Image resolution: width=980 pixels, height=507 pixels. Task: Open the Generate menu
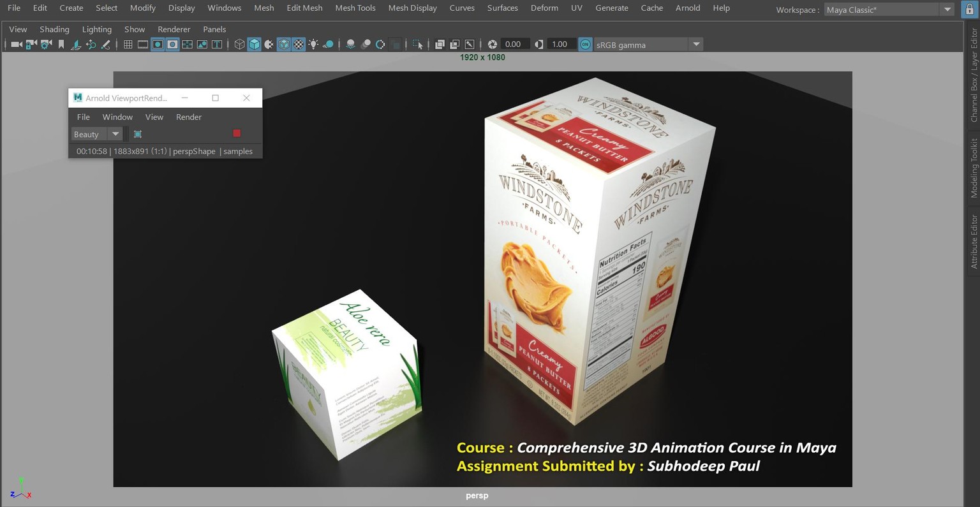(612, 8)
